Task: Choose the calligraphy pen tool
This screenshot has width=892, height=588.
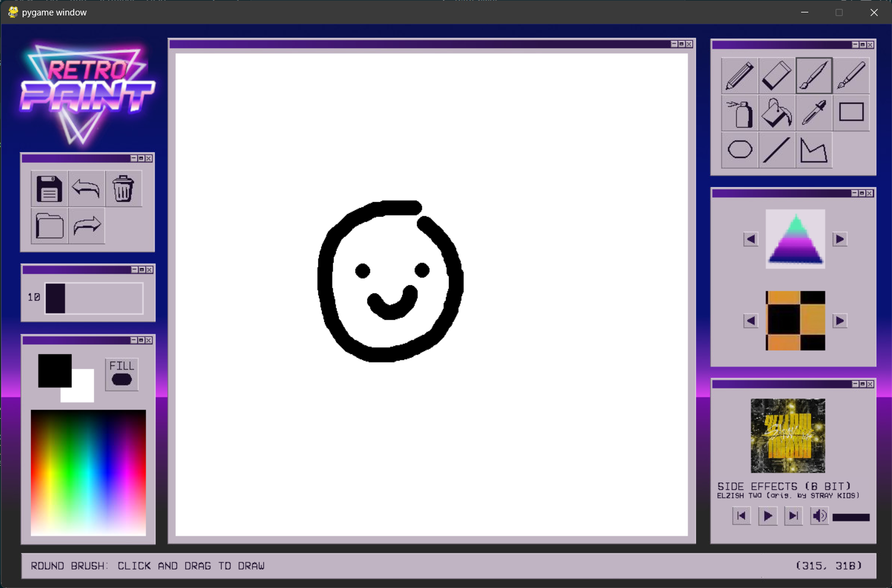Action: 851,76
